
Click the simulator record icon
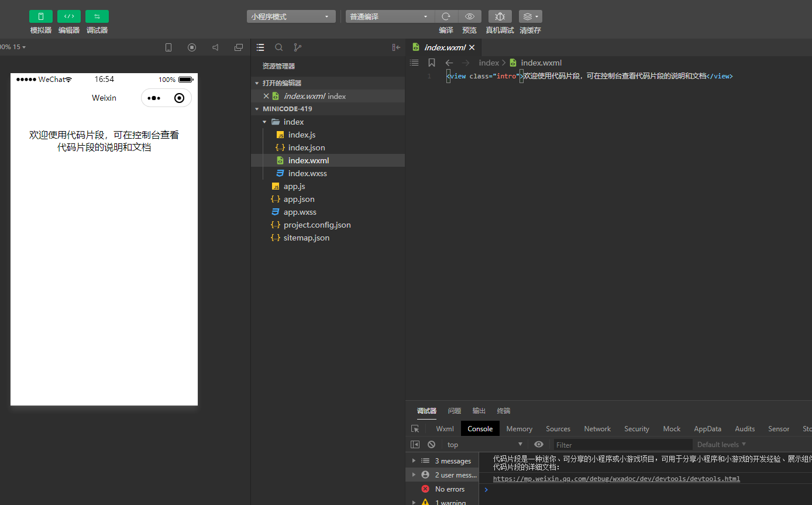click(x=192, y=47)
